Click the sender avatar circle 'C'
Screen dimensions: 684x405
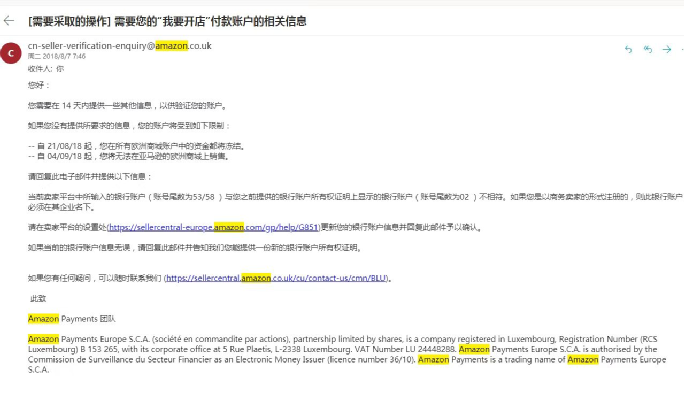pyautogui.click(x=11, y=53)
